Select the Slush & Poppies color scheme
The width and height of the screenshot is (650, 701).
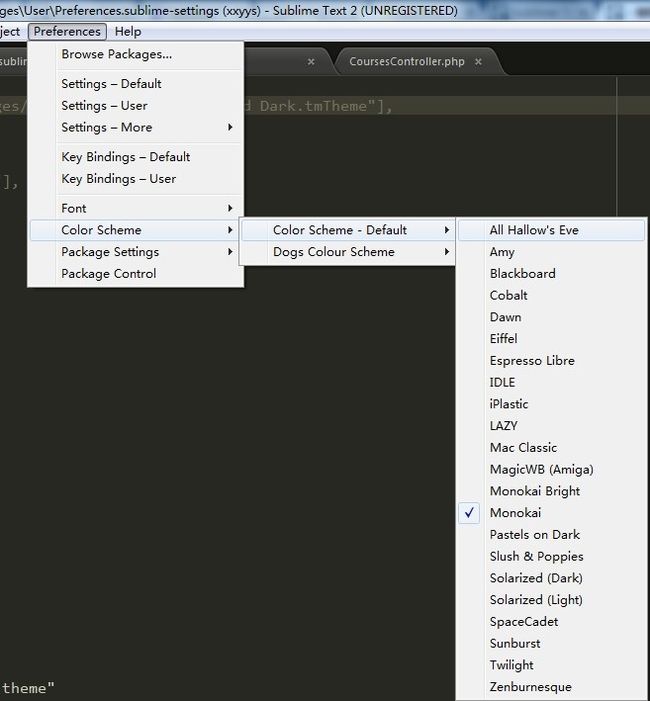point(552,557)
